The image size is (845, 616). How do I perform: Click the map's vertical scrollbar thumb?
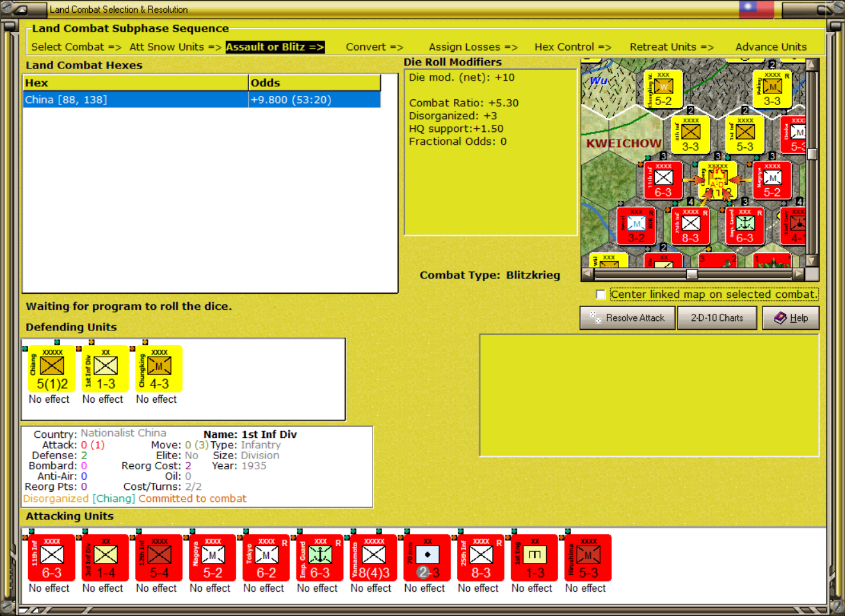coord(812,154)
